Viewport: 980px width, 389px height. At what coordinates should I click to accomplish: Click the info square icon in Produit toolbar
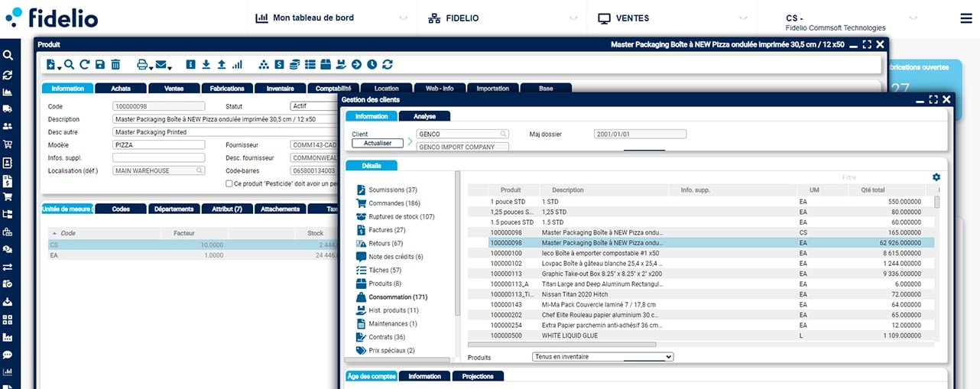click(x=191, y=64)
